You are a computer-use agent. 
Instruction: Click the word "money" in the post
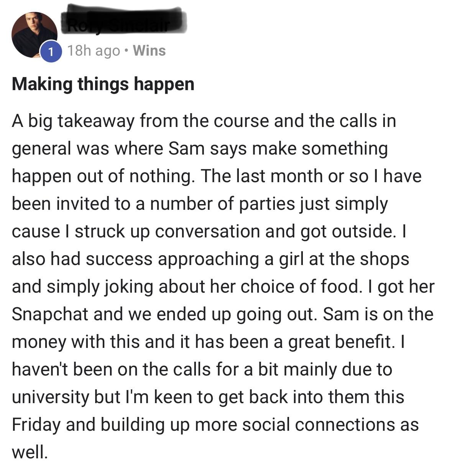pos(39,342)
